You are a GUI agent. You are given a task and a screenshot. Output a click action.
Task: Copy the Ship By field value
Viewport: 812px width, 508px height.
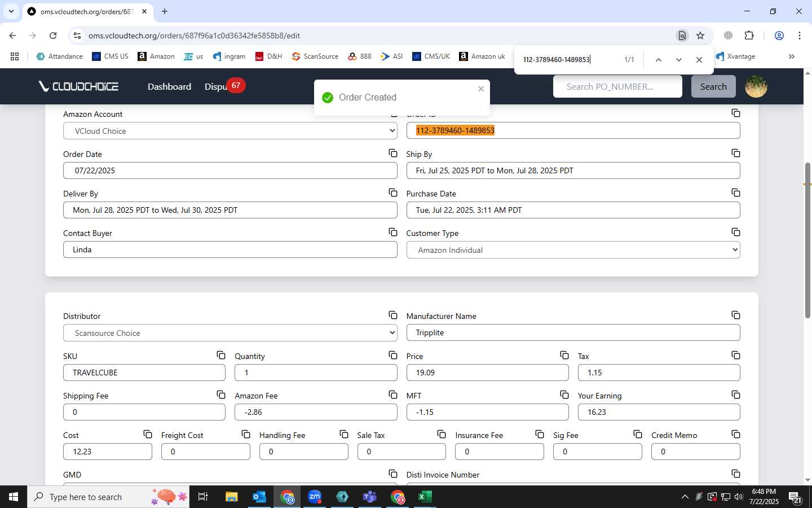[x=736, y=153]
